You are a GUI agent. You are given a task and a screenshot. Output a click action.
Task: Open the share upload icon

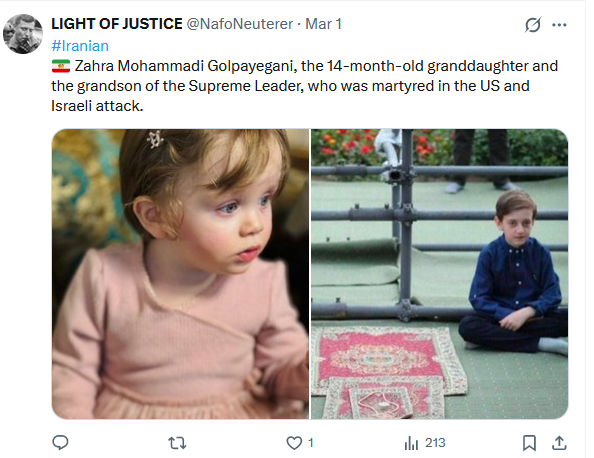(559, 443)
